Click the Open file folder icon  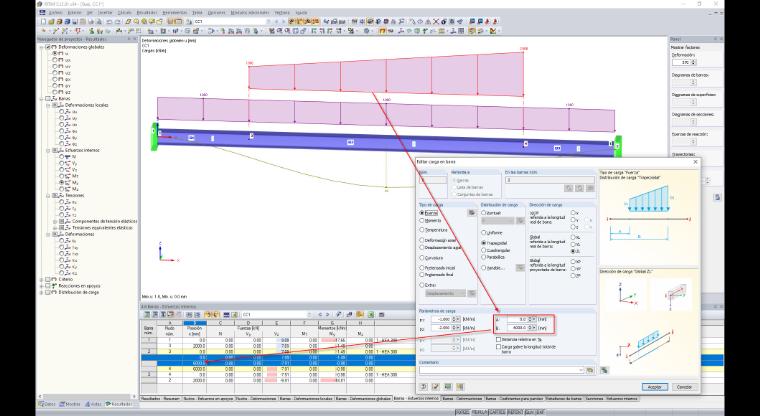click(50, 21)
